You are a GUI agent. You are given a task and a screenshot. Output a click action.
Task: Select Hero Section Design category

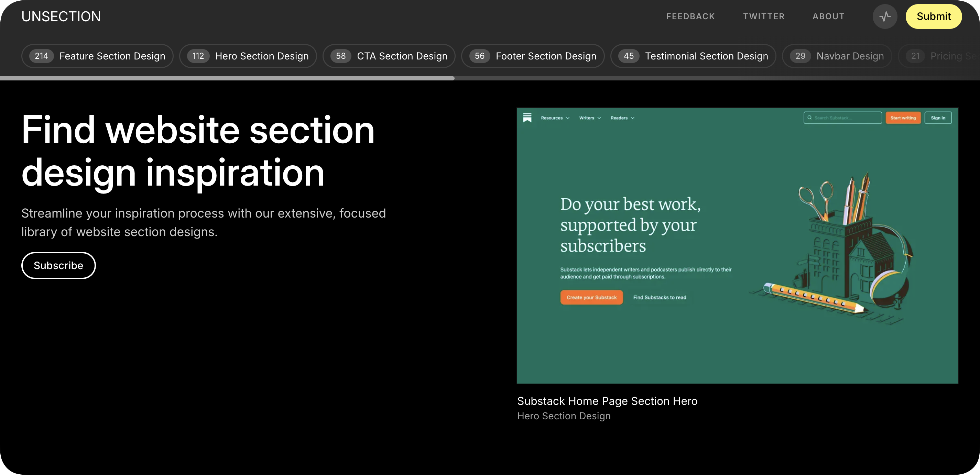pos(248,56)
